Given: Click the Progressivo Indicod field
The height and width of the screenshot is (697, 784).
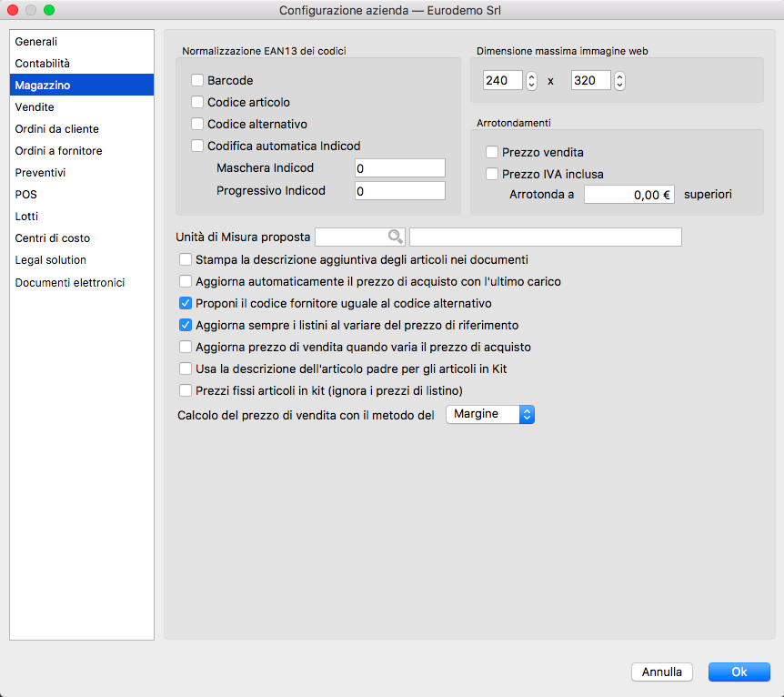Looking at the screenshot, I should 399,191.
